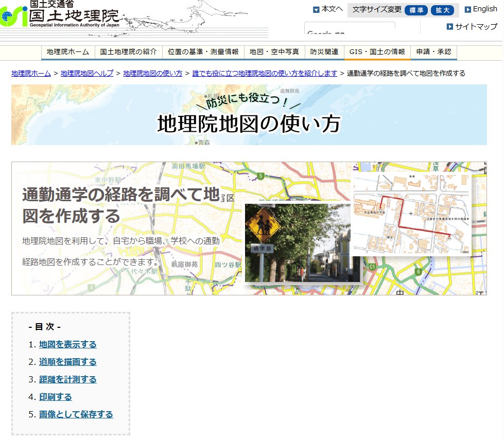Click the English arrow icon

point(467,9)
